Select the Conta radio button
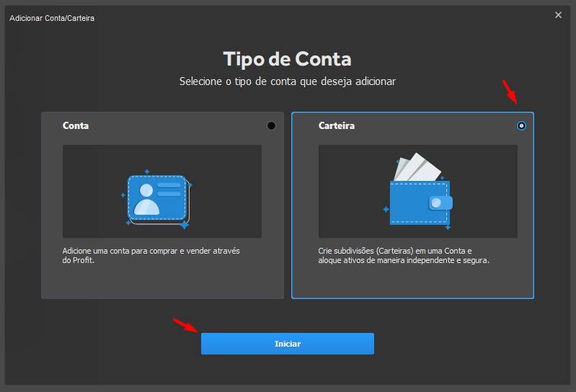 pyautogui.click(x=271, y=126)
